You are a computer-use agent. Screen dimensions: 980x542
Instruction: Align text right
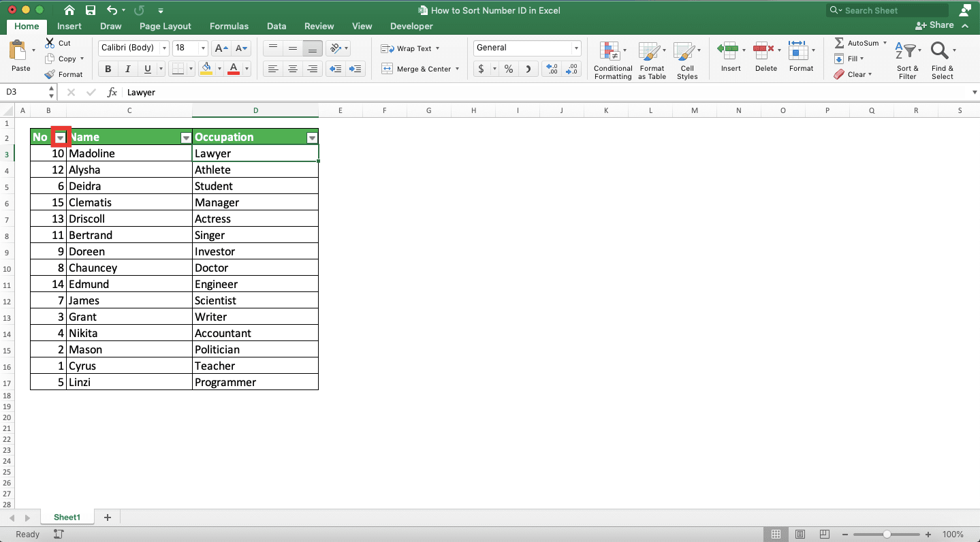tap(313, 69)
